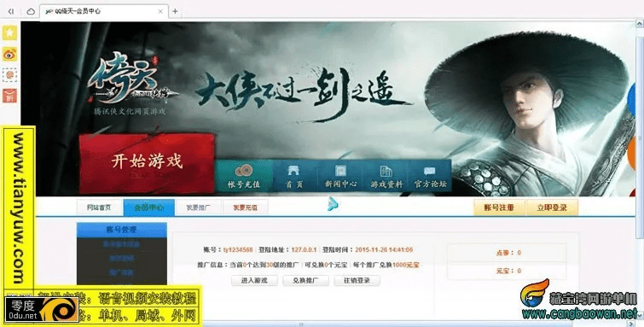Select the 账号管理 sidebar header
This screenshot has width=644, height=327.
click(x=122, y=230)
